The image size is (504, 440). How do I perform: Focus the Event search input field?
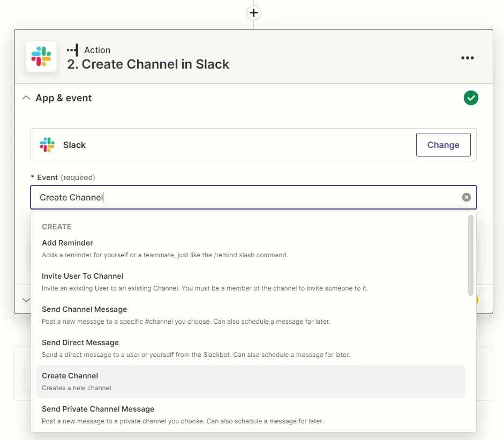point(246,197)
